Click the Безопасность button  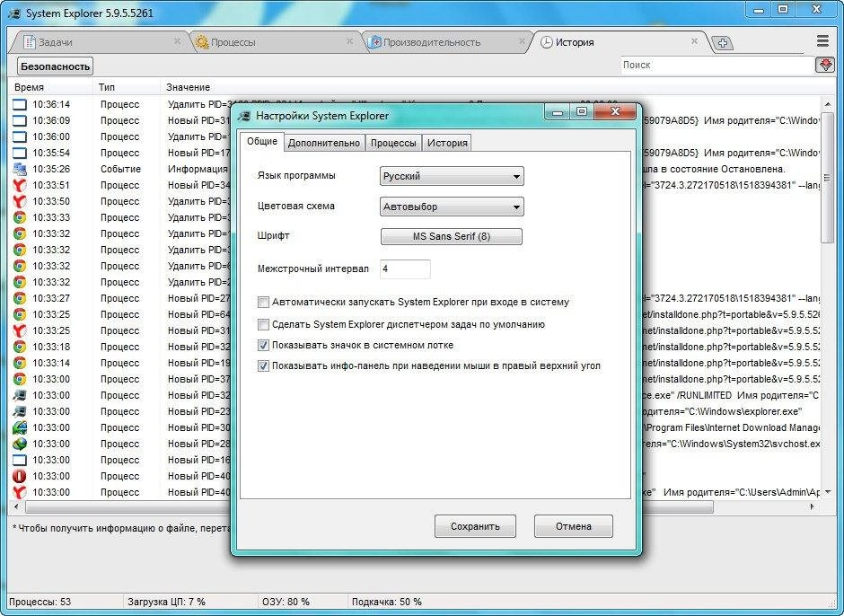coord(55,66)
